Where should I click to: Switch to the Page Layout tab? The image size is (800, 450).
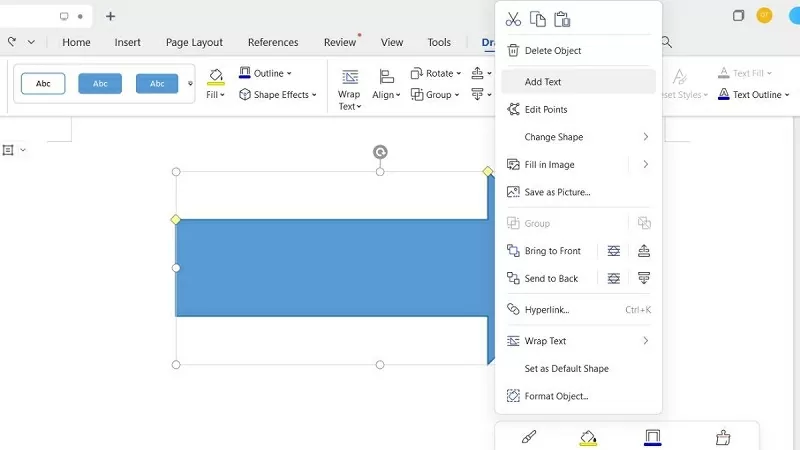[x=194, y=42]
